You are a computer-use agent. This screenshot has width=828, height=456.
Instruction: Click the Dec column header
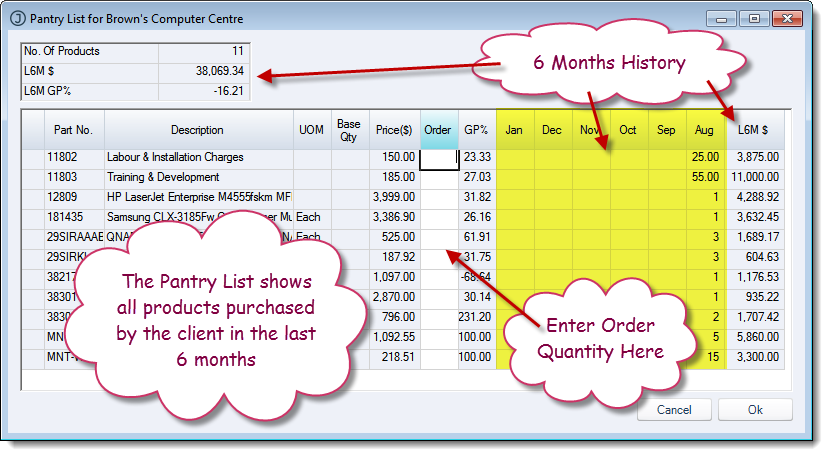point(553,130)
